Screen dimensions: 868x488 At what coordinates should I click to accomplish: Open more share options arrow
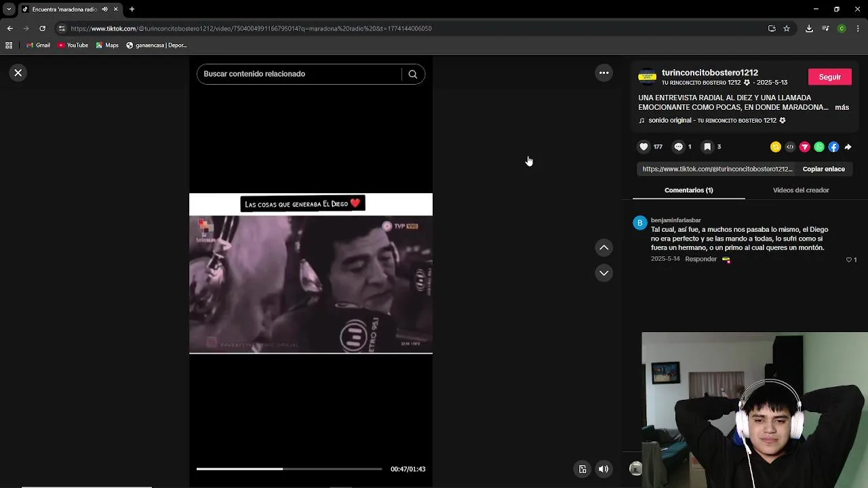pyautogui.click(x=848, y=147)
